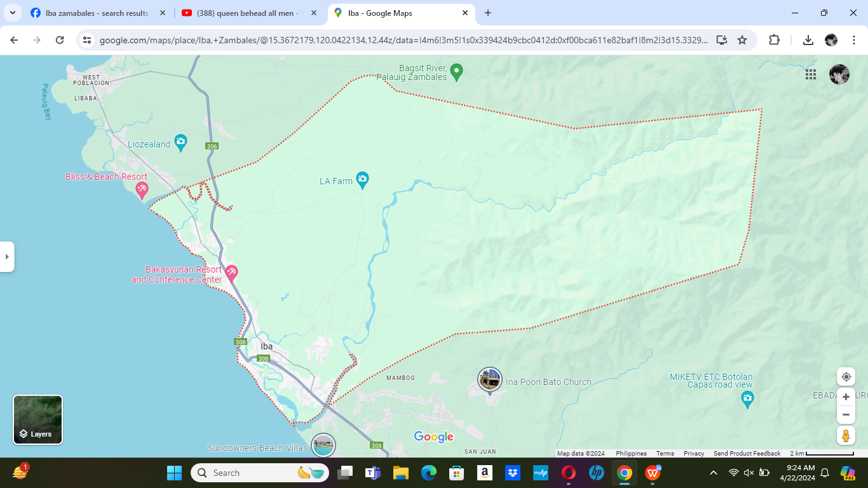Select the Bagsit River green pin
Image resolution: width=868 pixels, height=488 pixels.
[x=456, y=72]
